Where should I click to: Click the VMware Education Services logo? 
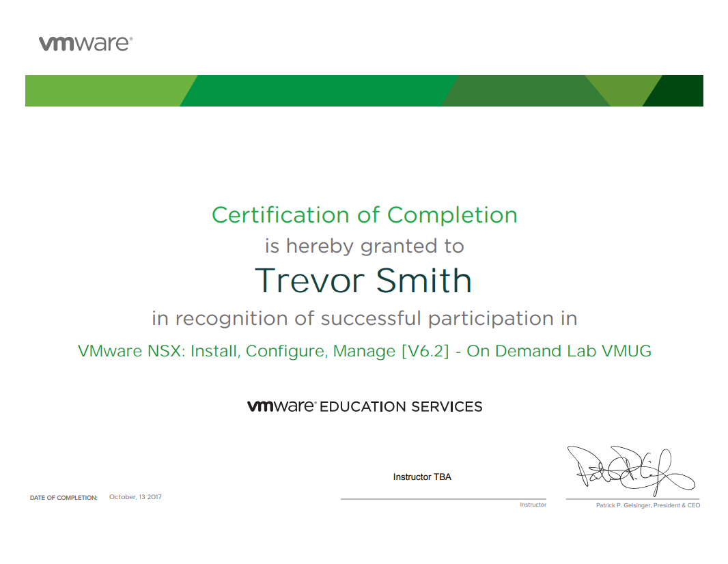pyautogui.click(x=364, y=406)
